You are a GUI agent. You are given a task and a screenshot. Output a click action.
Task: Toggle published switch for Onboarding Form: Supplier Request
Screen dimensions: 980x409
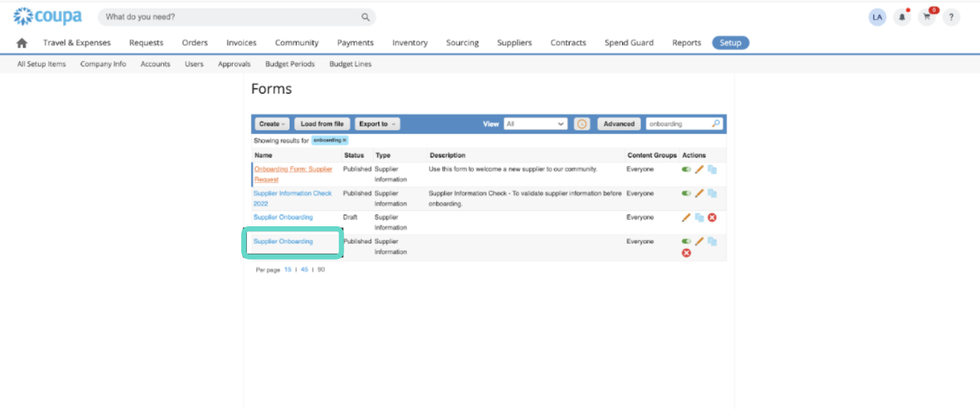click(686, 170)
